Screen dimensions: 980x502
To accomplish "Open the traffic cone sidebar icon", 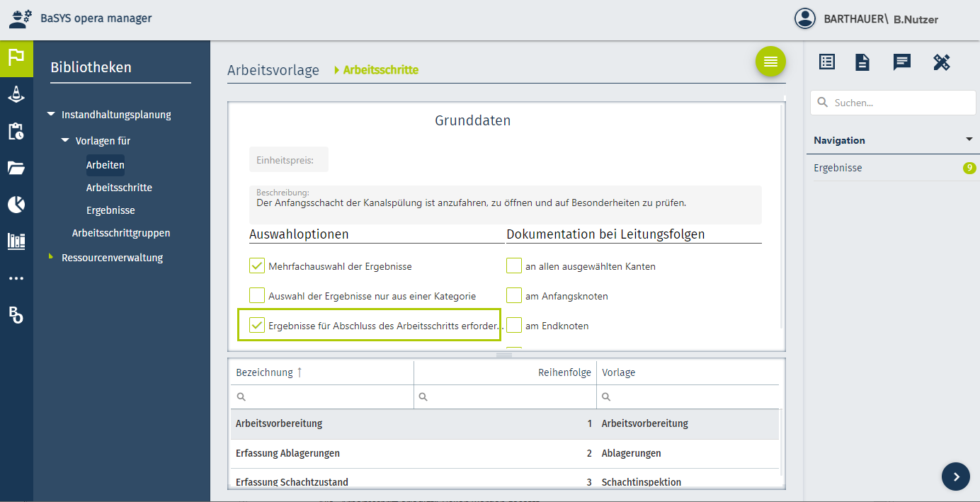I will click(x=16, y=95).
